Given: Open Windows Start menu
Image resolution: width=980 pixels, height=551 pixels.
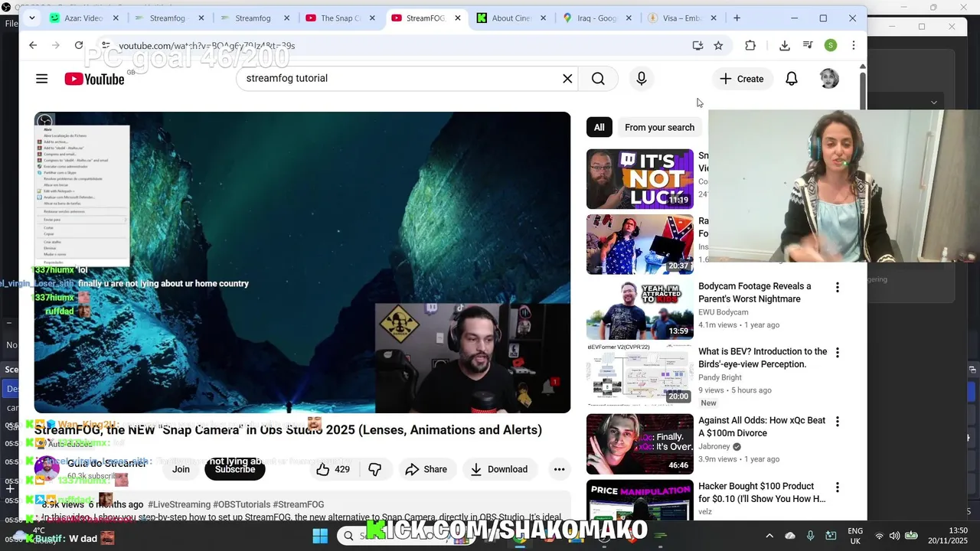Looking at the screenshot, I should [x=320, y=536].
